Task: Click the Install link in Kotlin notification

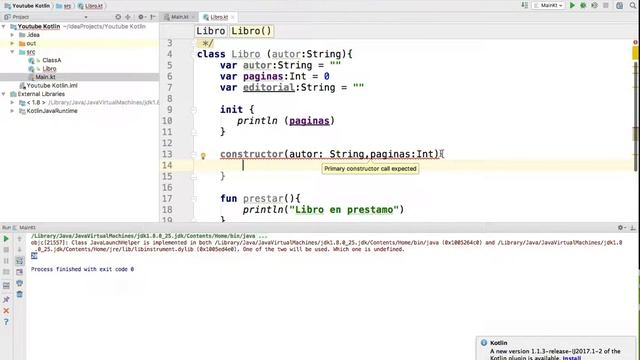Action: coord(572,358)
